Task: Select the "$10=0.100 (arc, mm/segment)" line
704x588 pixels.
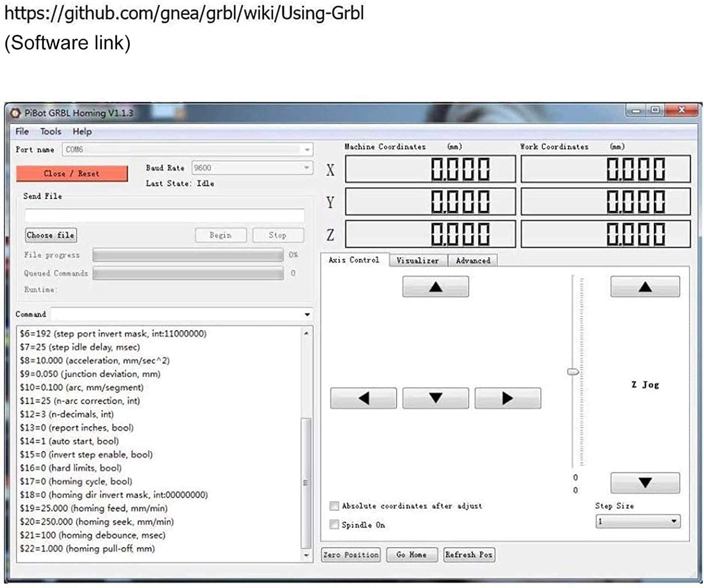Action: (82, 387)
